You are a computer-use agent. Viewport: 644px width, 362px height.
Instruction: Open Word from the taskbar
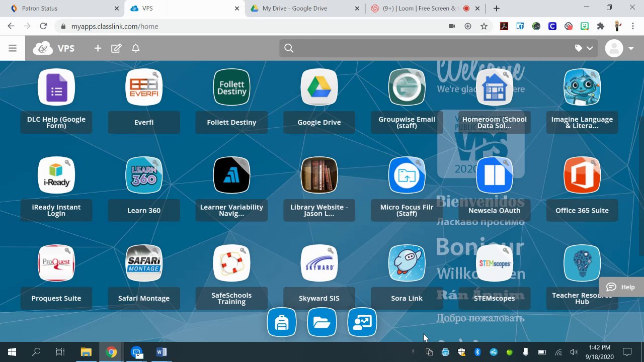coord(162,352)
